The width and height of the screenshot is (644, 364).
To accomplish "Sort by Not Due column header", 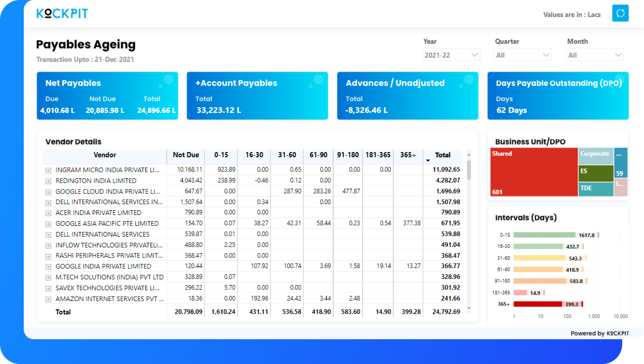I will coord(186,155).
